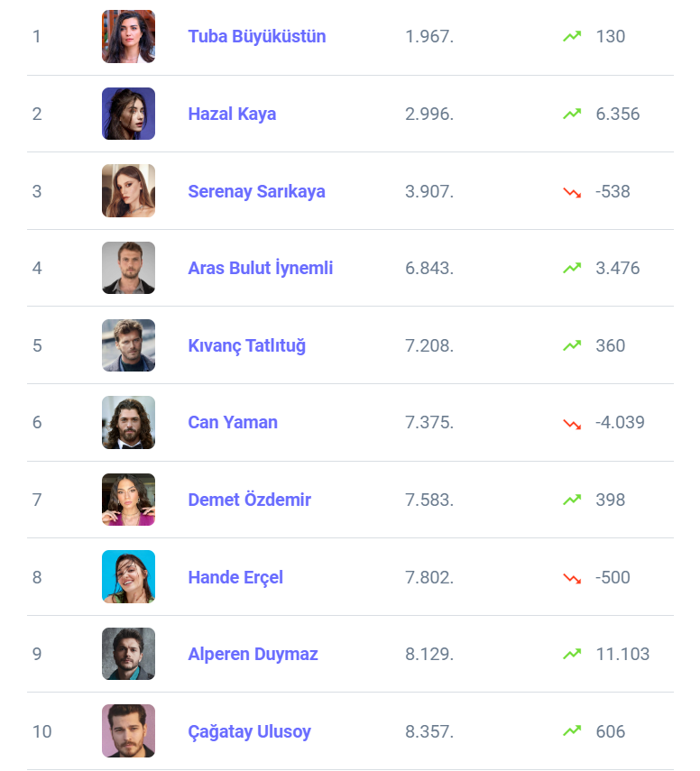This screenshot has height=771, width=700.
Task: Go to Kıvanç Tatlıtuğ's page
Action: point(246,345)
